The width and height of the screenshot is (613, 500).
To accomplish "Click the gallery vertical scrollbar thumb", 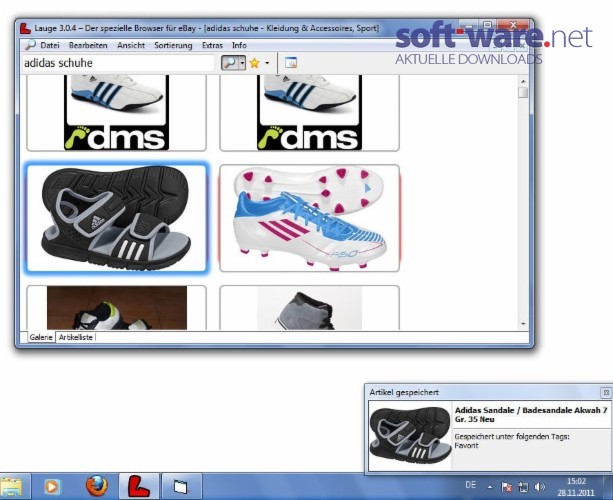I will (x=523, y=93).
